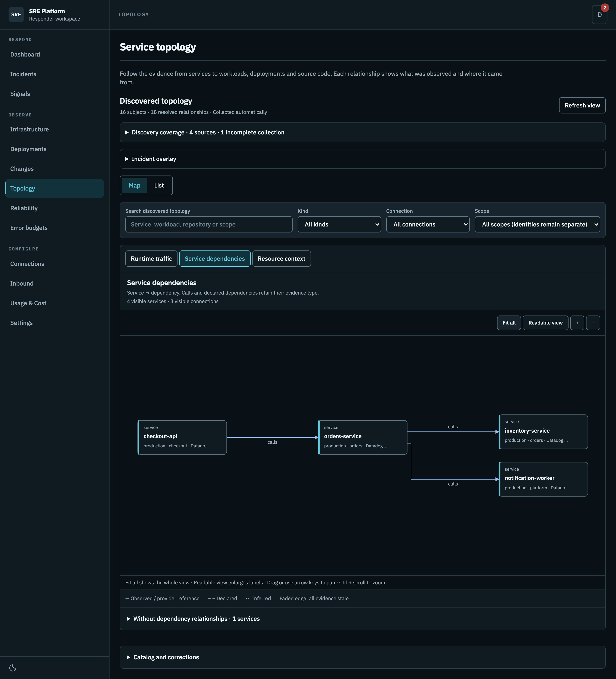616x679 pixels.
Task: Open Dashboard in the sidebar
Action: [55, 55]
